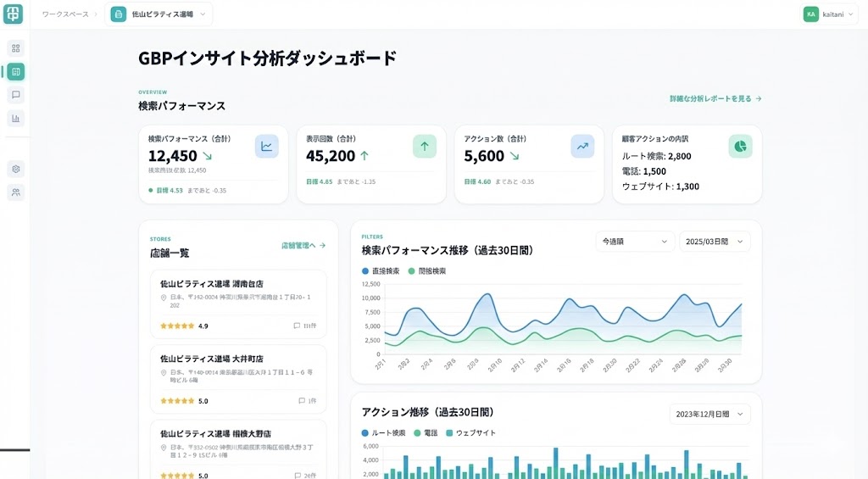Click the trend icon on アクション数 card
The image size is (868, 479).
[x=582, y=146]
